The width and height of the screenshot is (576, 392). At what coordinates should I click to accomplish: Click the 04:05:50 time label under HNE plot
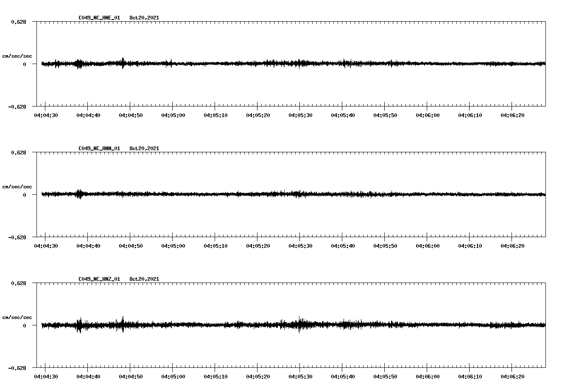[385, 115]
